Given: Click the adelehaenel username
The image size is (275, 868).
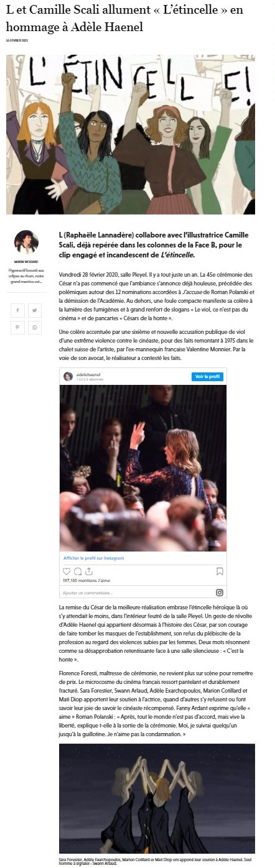Looking at the screenshot, I should (x=87, y=375).
